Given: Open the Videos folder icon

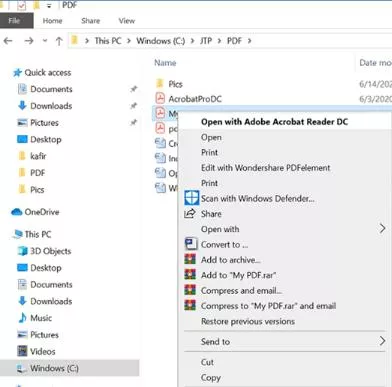Looking at the screenshot, I should (22, 351).
